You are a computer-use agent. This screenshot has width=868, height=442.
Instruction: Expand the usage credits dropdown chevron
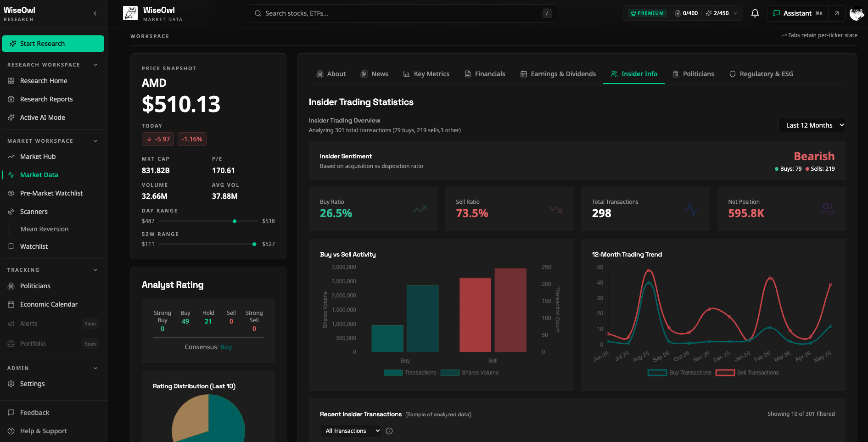click(735, 13)
